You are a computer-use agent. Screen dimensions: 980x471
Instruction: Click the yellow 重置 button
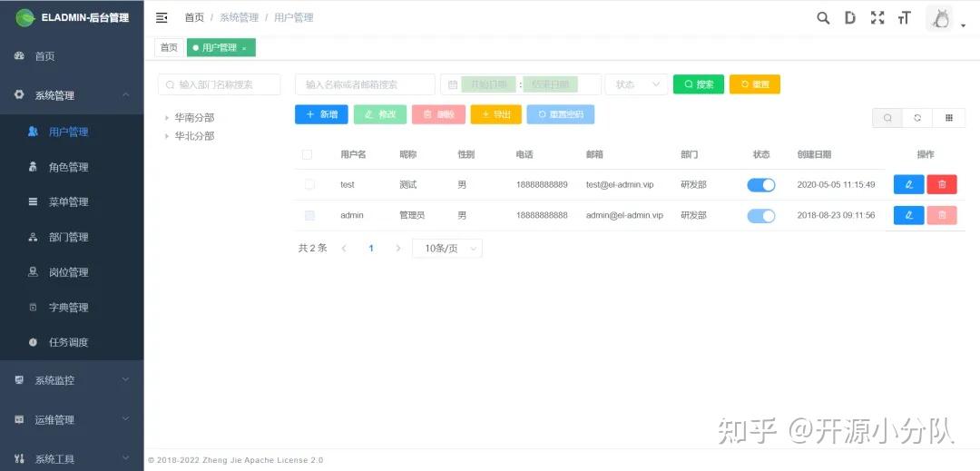click(x=754, y=84)
